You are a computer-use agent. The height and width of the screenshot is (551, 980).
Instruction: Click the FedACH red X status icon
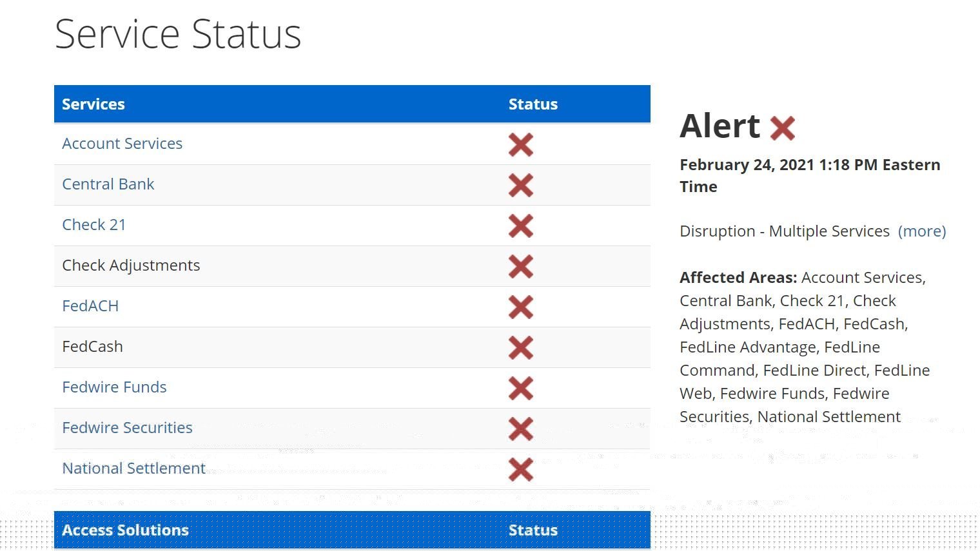(x=520, y=307)
